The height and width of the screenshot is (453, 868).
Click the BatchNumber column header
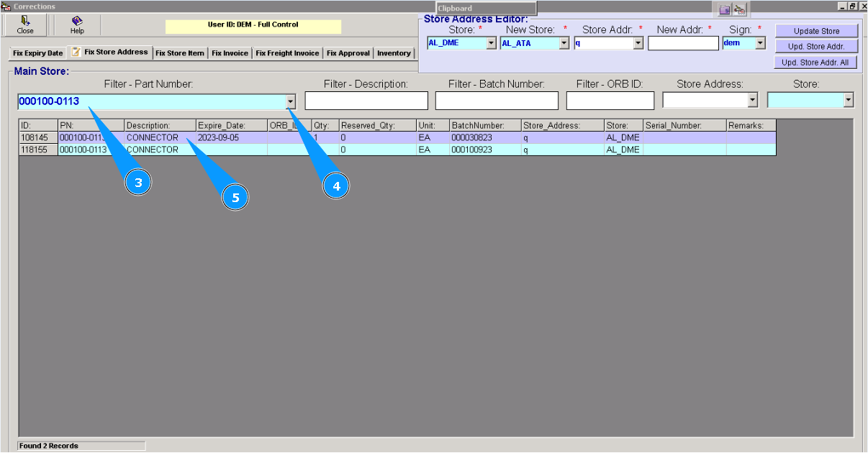(485, 125)
